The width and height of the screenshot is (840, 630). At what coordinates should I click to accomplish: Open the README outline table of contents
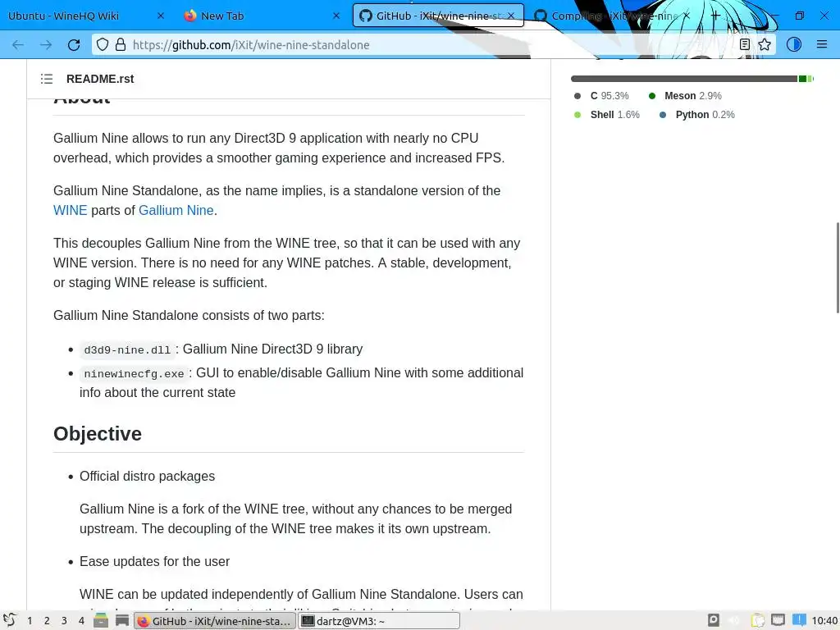pos(47,79)
